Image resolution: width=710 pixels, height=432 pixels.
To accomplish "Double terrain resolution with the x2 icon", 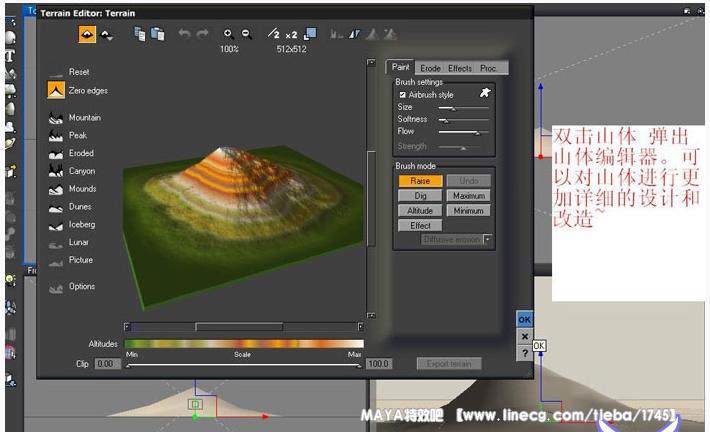I will click(x=292, y=33).
